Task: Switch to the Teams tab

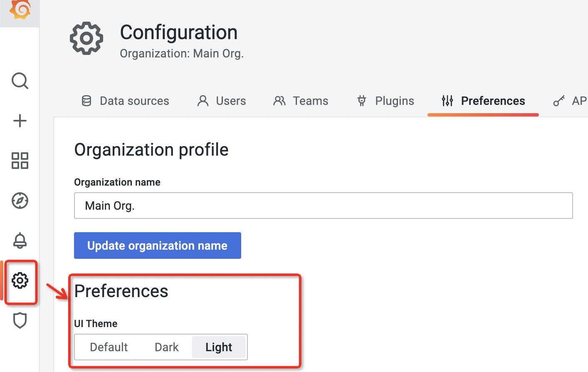Action: [x=301, y=101]
